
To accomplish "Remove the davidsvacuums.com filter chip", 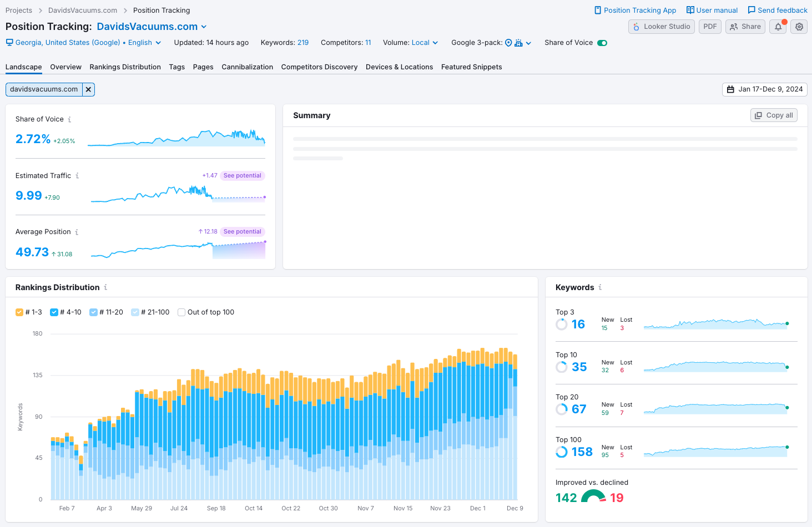I will tap(88, 89).
